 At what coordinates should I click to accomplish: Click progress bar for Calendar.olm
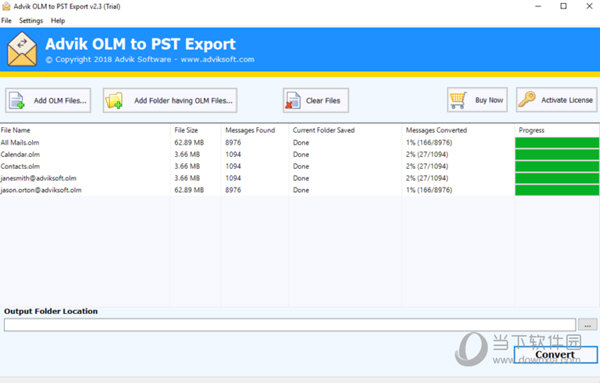pyautogui.click(x=557, y=155)
